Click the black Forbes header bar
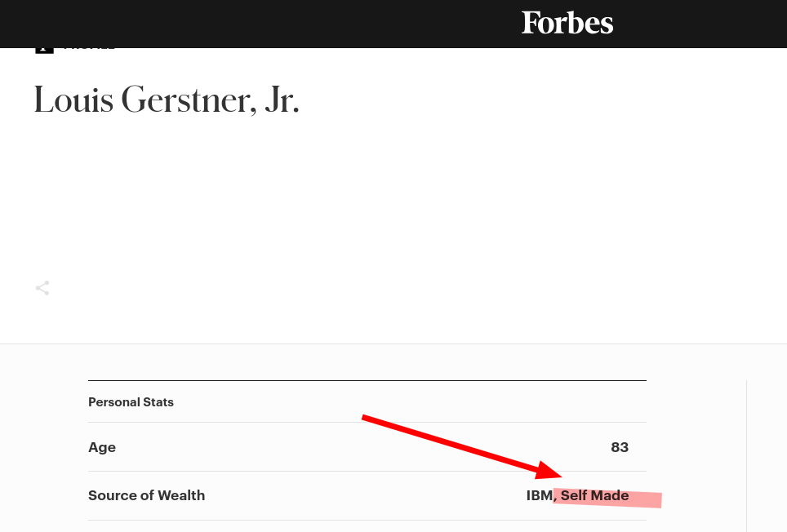This screenshot has height=532, width=787. coord(393,24)
